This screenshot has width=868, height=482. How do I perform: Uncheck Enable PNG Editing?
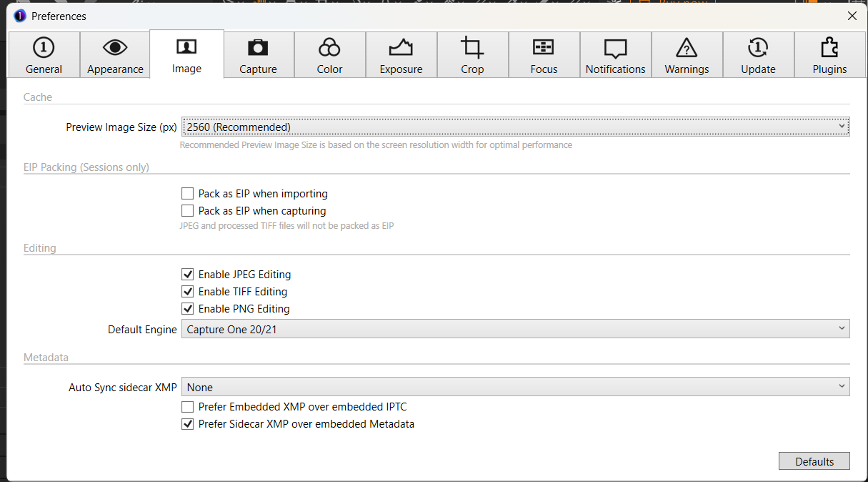(188, 309)
